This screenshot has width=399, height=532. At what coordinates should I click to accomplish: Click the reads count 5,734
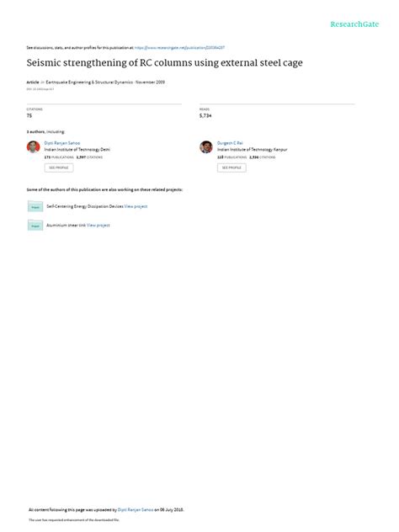click(x=205, y=115)
